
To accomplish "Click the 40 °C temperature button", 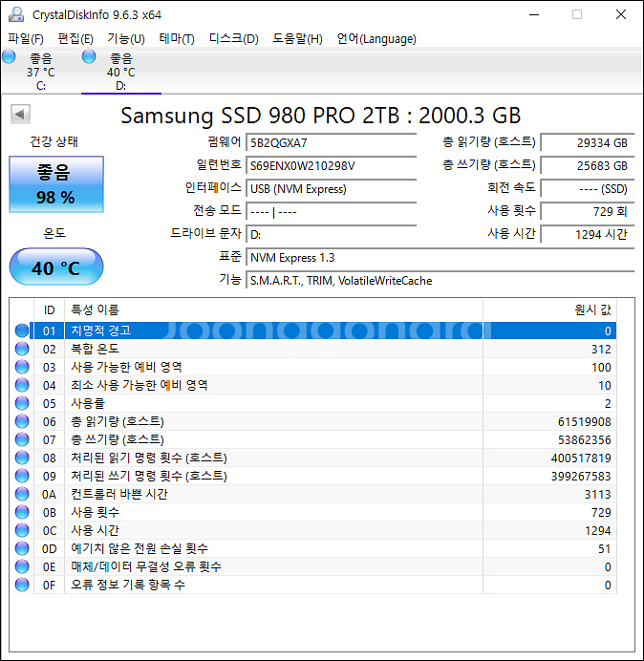I will pos(56,267).
